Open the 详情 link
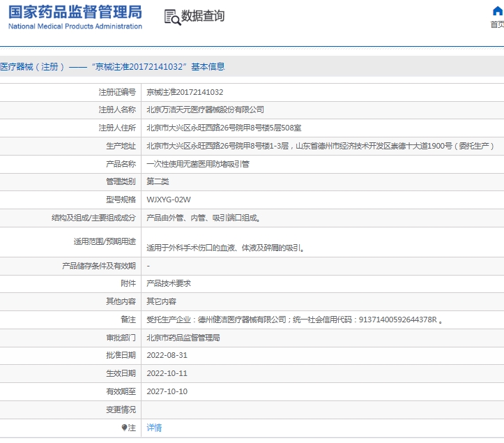The image size is (504, 443). point(154,428)
